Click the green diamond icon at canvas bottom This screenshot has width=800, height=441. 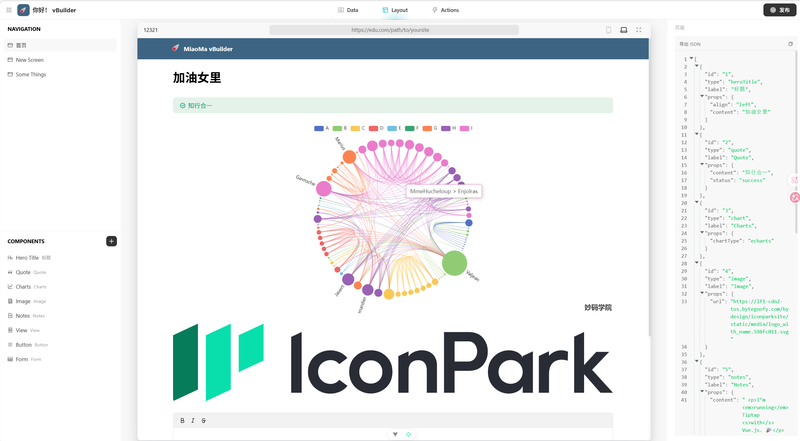[x=408, y=434]
